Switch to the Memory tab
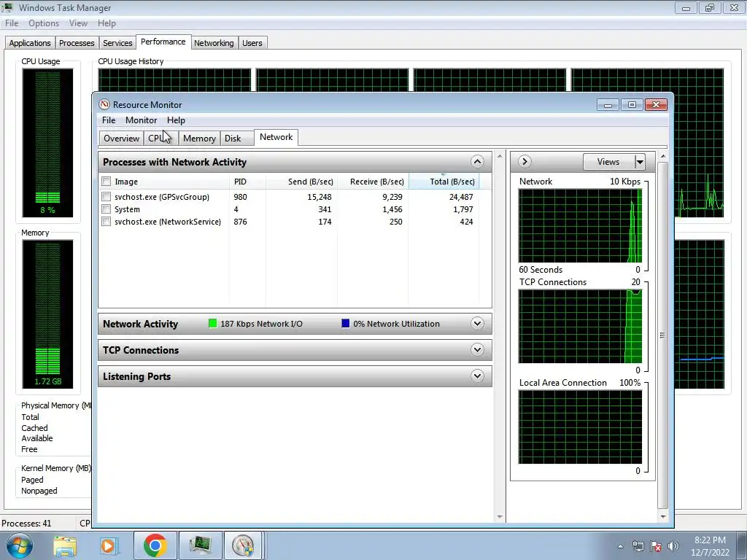This screenshot has width=747, height=560. [200, 139]
